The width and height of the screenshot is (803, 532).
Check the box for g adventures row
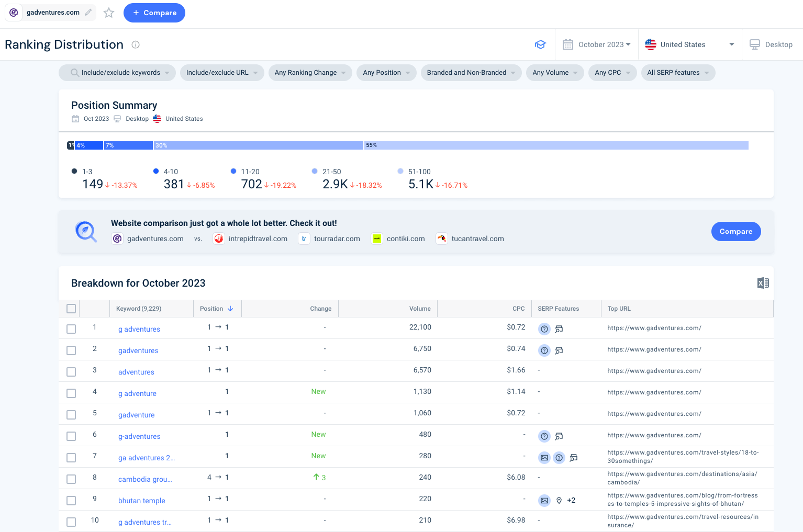coord(71,329)
